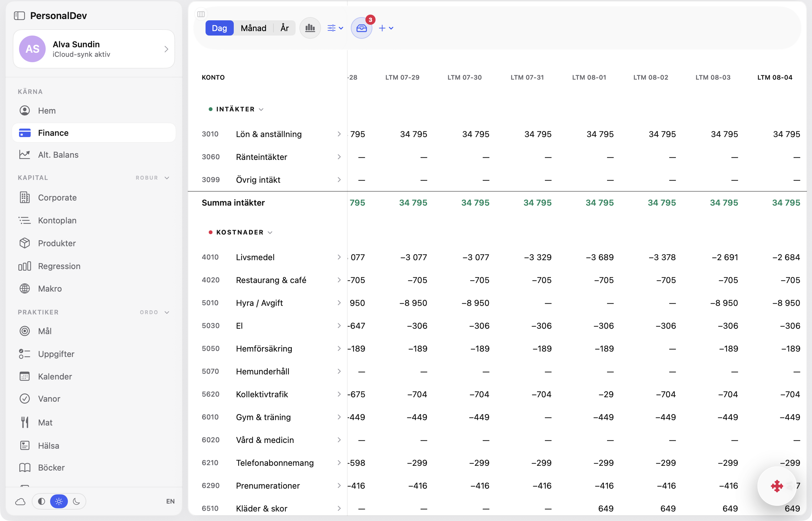Switch to the Månad tab
Viewport: 812px width, 521px height.
(x=253, y=28)
